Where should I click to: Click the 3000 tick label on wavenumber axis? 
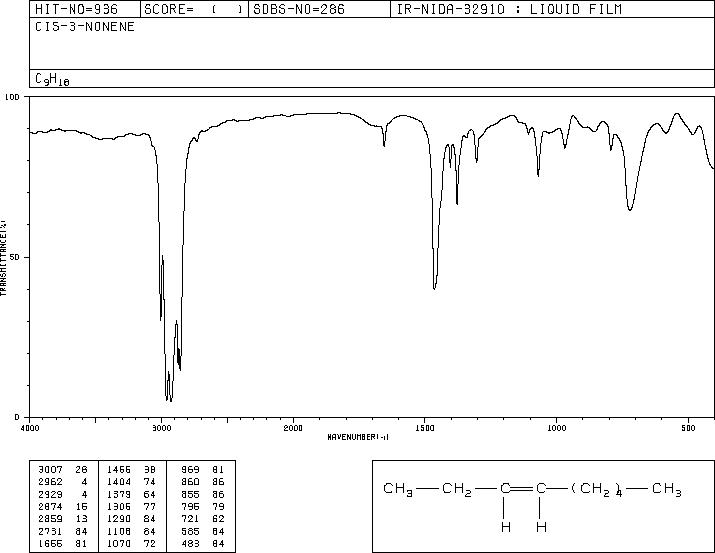[161, 428]
